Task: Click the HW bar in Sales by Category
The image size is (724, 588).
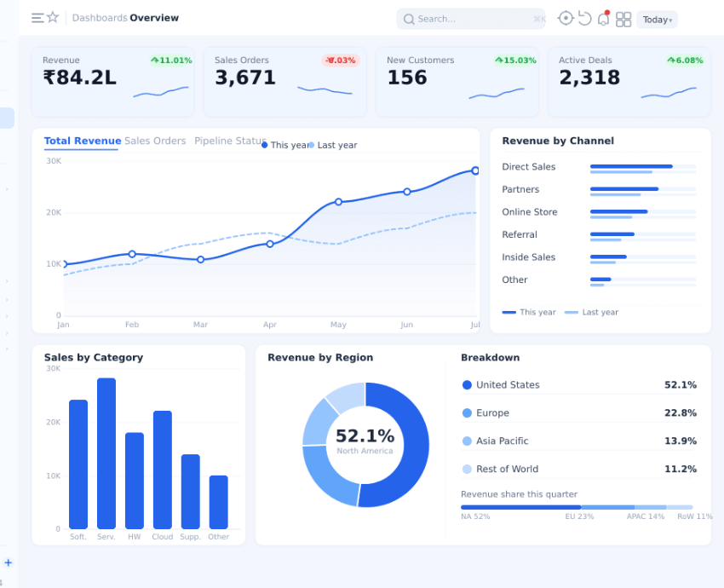Action: coord(135,481)
